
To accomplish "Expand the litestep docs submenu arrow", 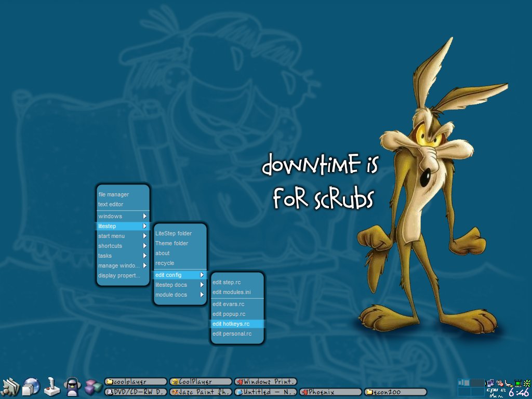I will pos(202,285).
